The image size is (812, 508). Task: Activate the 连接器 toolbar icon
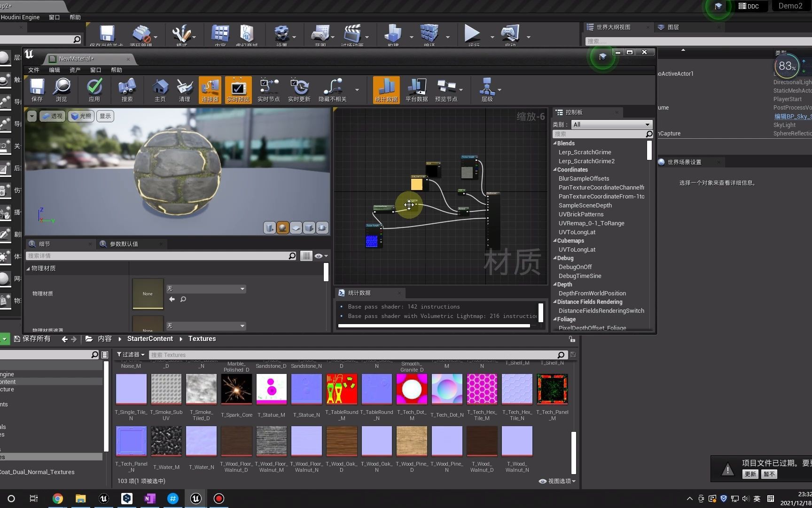[x=210, y=89]
